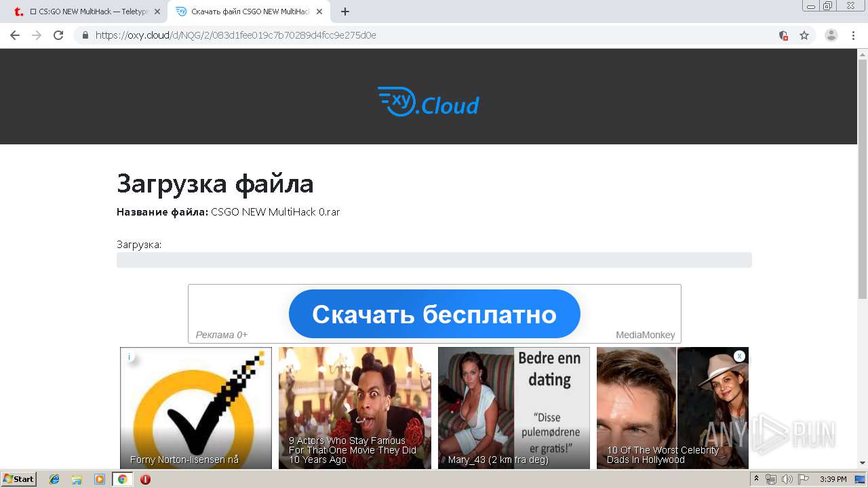The image size is (868, 488).
Task: Select the Скачать файл CSGO NEW MultiHack tab
Action: [x=249, y=12]
